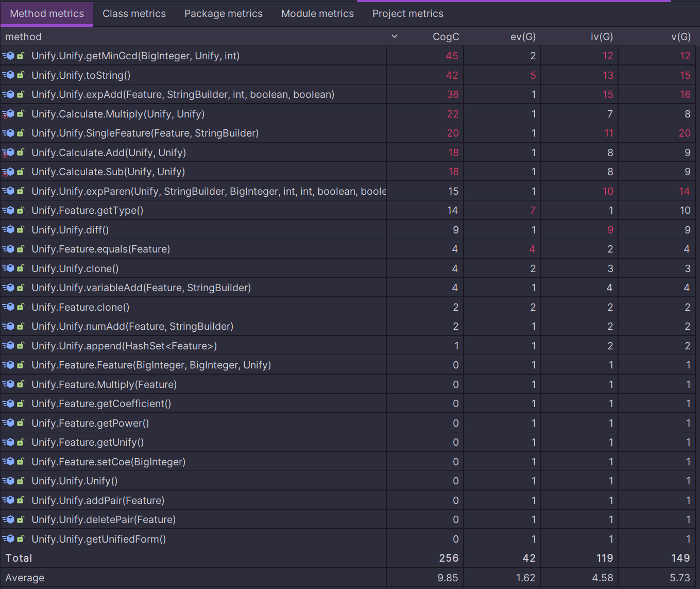Select the Unify.Calculate.Add(Unify, Unify) method name
This screenshot has width=700, height=589.
[109, 153]
